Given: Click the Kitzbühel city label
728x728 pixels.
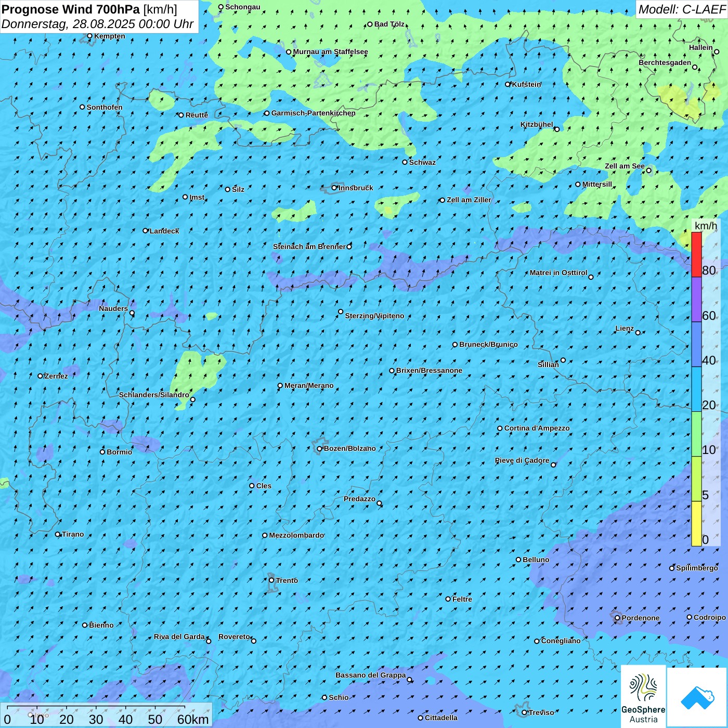Looking at the screenshot, I should [x=537, y=124].
